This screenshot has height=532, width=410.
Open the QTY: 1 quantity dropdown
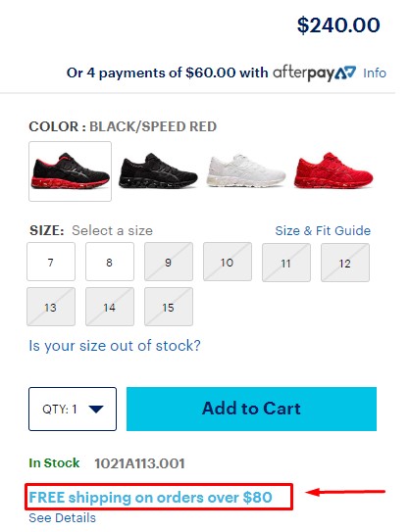73,410
